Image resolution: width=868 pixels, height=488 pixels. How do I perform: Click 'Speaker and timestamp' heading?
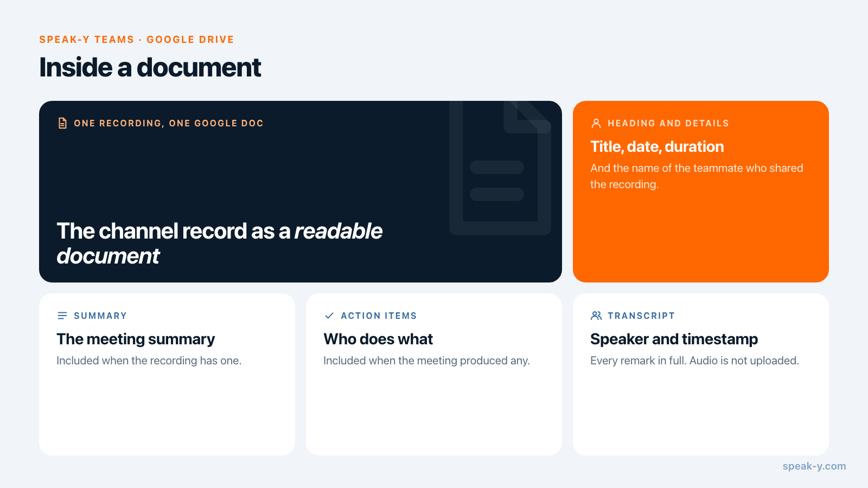674,339
